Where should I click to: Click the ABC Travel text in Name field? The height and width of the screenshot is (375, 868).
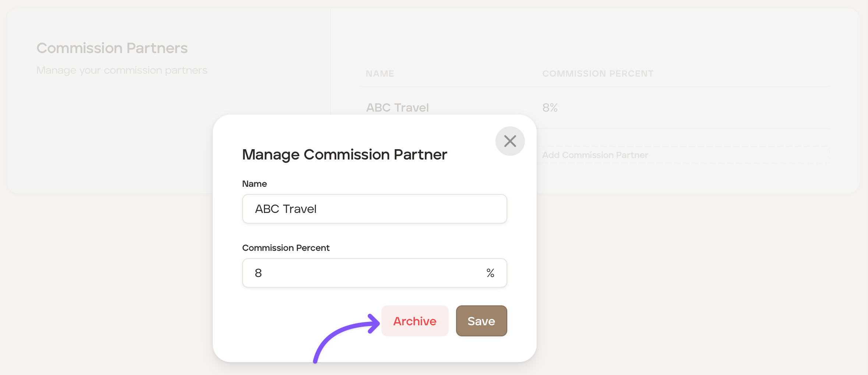[x=286, y=209]
